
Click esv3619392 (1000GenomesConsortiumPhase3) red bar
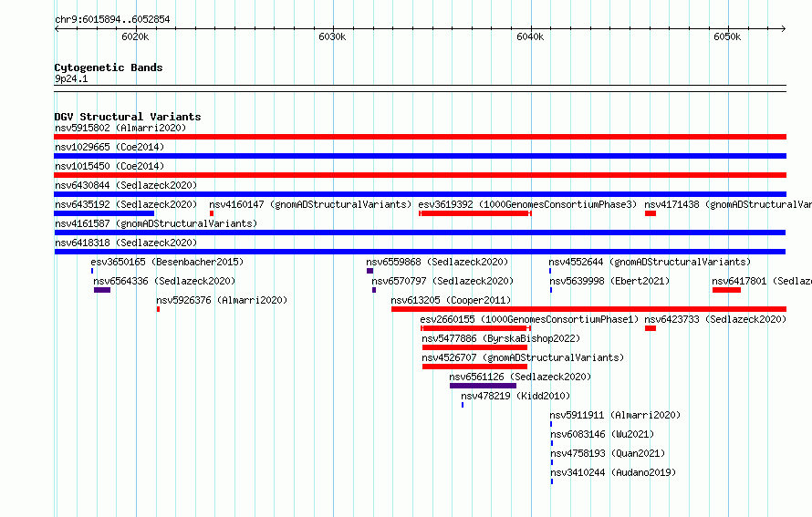[x=474, y=213]
